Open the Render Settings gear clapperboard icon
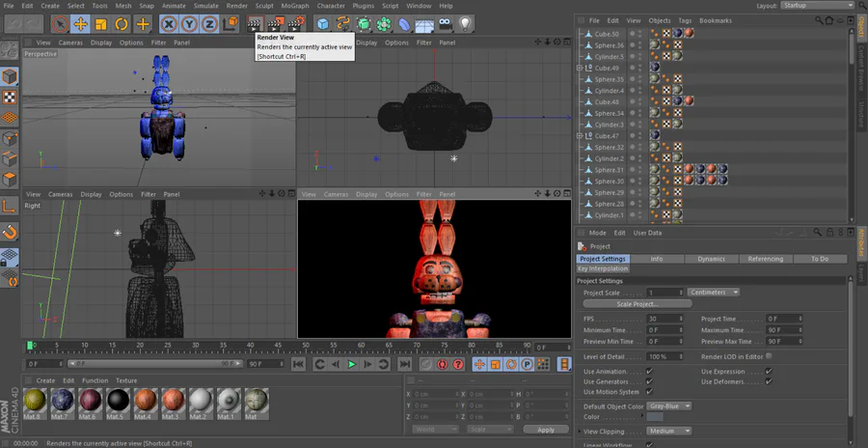This screenshot has height=448, width=868. tap(297, 24)
